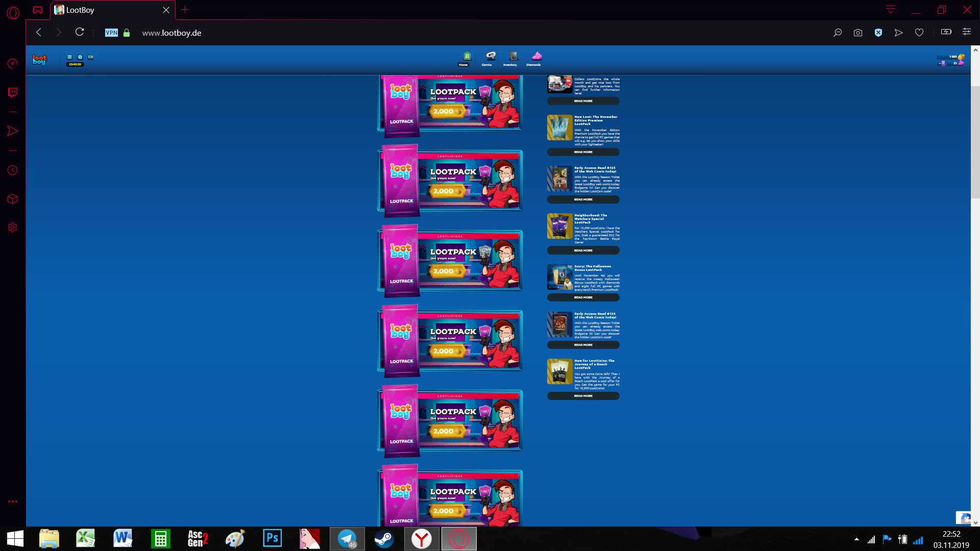Go back to the previous page

pyautogui.click(x=39, y=32)
